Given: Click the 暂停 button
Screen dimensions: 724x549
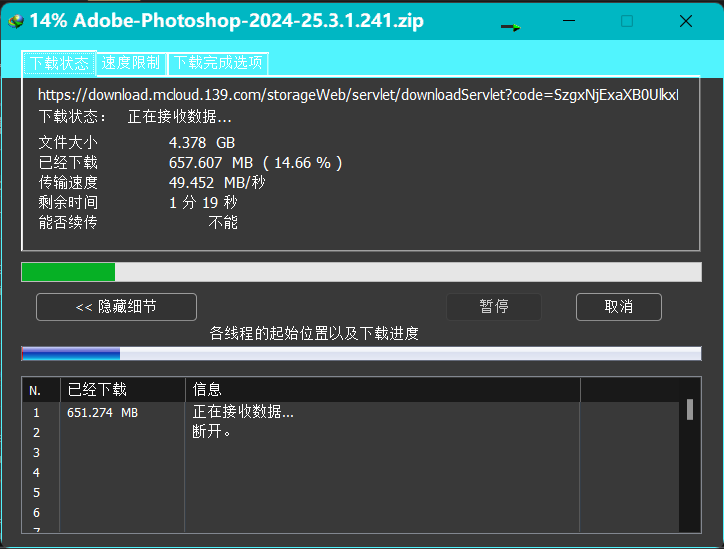Looking at the screenshot, I should pos(494,307).
